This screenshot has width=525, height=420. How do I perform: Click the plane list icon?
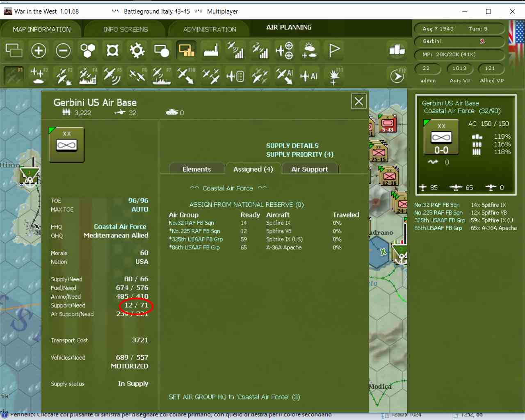pyautogui.click(x=235, y=76)
